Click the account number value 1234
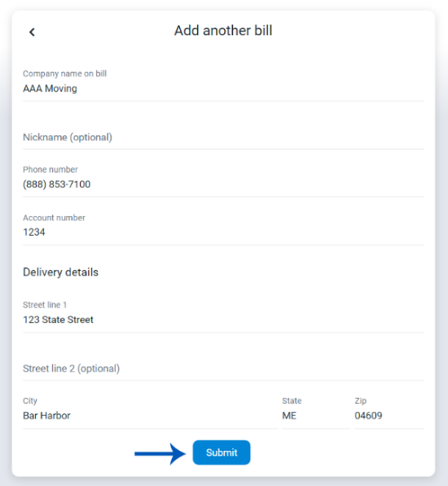This screenshot has height=486, width=448. coord(34,232)
